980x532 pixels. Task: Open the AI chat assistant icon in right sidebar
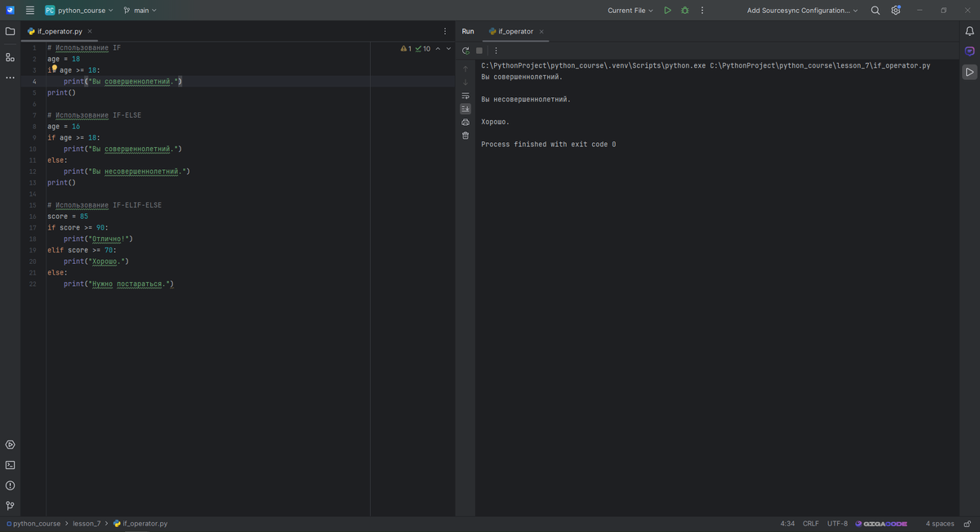coord(969,51)
